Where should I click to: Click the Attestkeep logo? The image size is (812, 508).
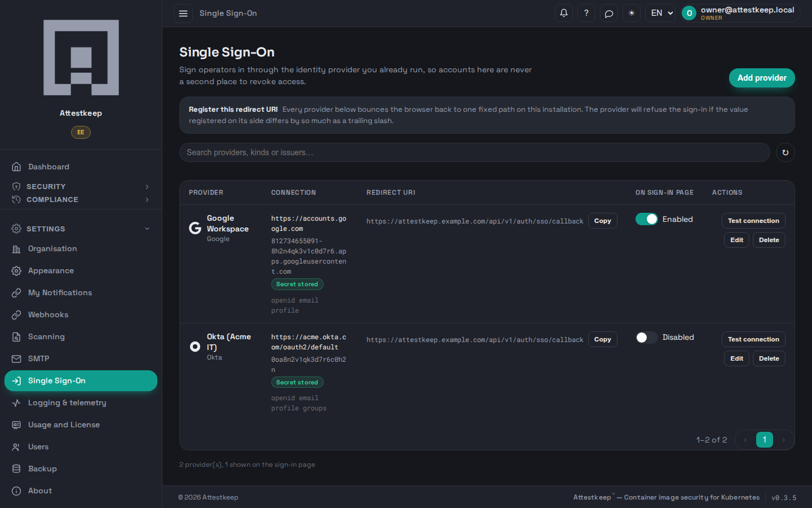(x=81, y=58)
